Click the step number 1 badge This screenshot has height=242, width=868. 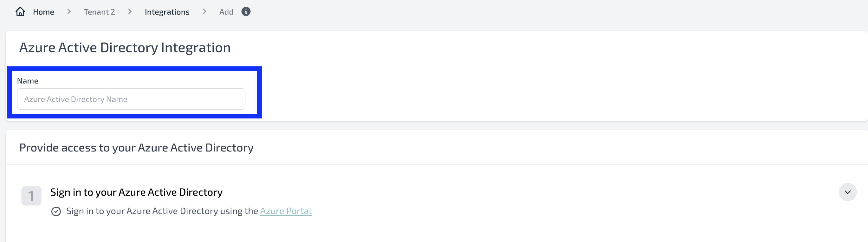31,195
